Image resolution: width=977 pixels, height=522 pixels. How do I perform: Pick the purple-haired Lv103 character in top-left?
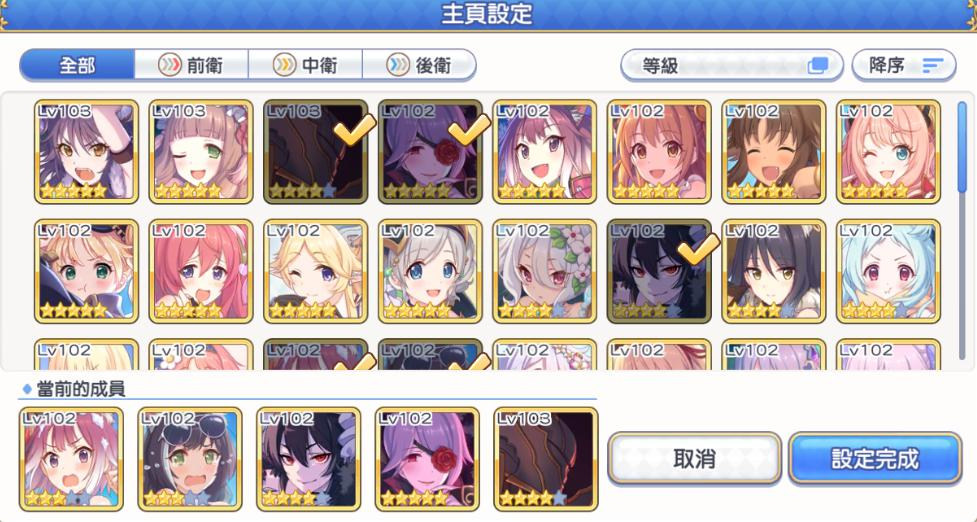tap(86, 151)
